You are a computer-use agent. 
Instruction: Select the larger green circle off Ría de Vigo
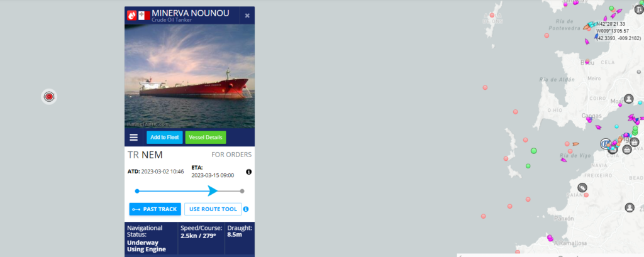click(533, 151)
